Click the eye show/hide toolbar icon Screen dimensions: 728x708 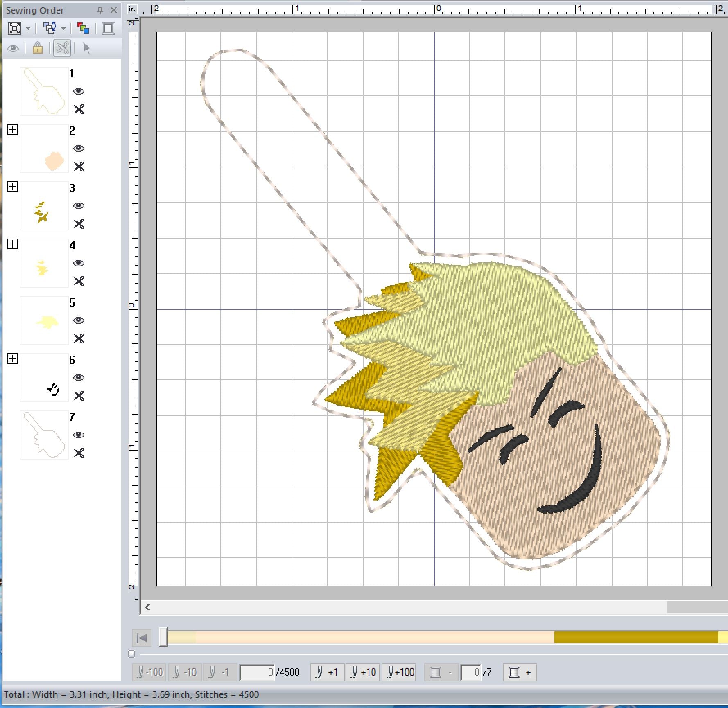(13, 49)
